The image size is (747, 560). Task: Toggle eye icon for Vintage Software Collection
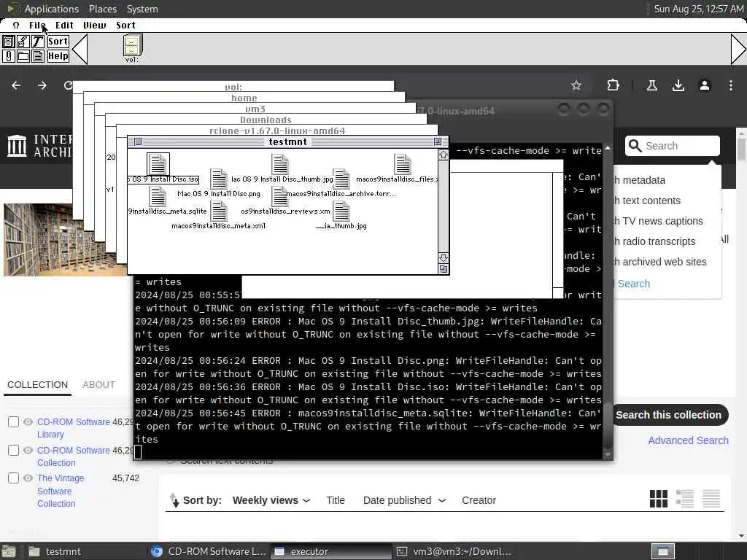click(x=28, y=478)
